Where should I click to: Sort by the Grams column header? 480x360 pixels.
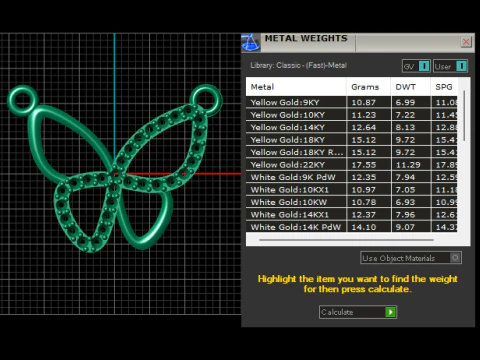point(368,87)
